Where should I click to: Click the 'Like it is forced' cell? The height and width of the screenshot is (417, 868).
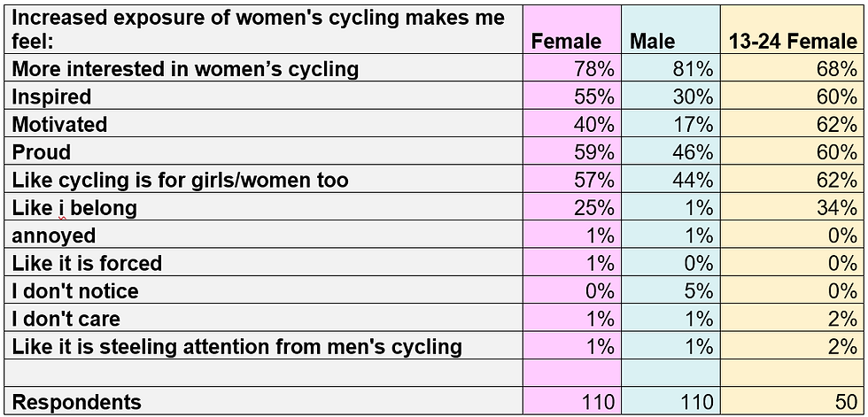[264, 262]
